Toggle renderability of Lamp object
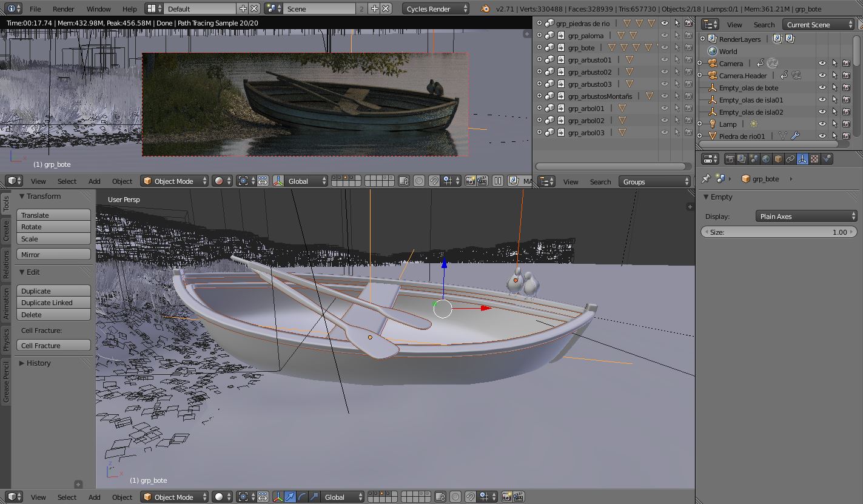The height and width of the screenshot is (504, 863). 846,124
